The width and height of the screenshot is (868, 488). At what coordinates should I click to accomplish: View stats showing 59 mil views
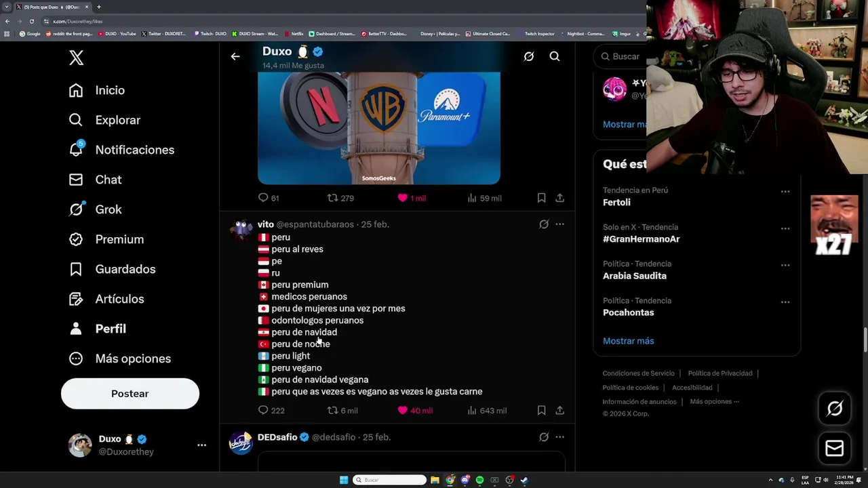484,198
